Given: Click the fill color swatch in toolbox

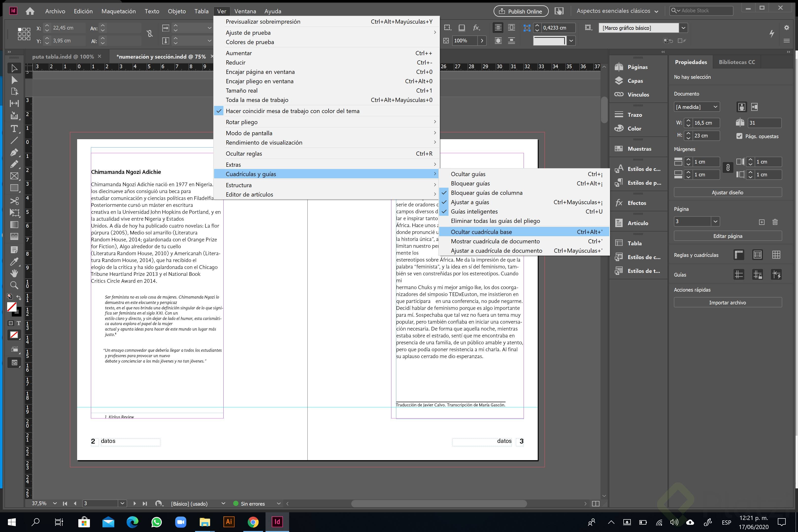Looking at the screenshot, I should pos(12,307).
